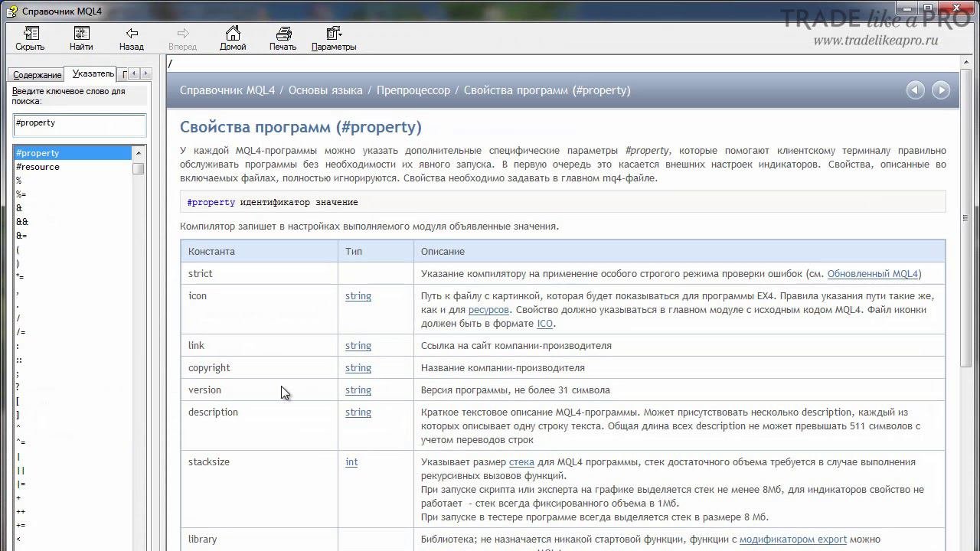
Task: Click the Описание column header
Action: click(x=680, y=251)
